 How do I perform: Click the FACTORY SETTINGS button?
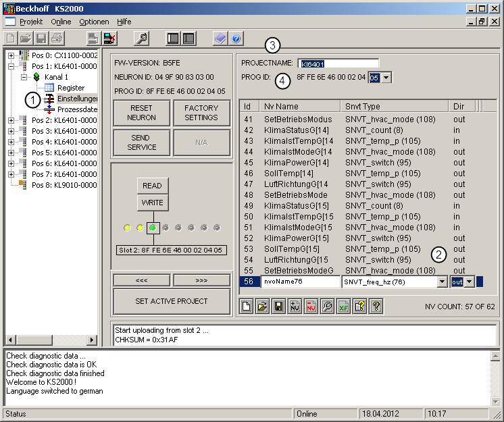(201, 113)
